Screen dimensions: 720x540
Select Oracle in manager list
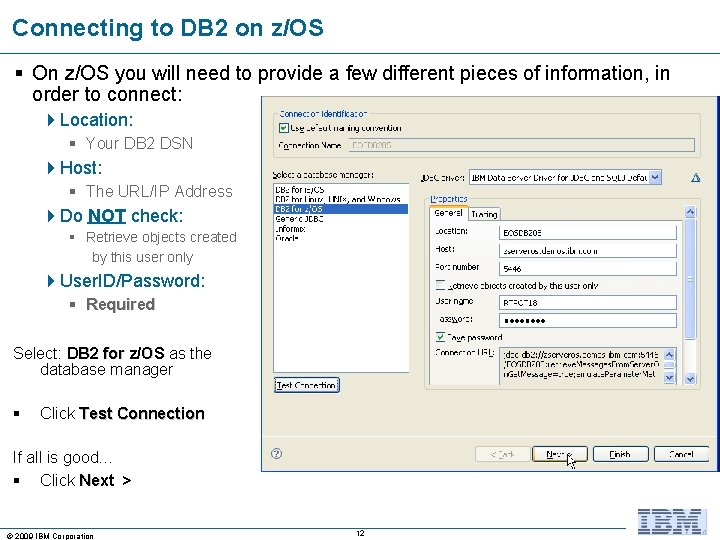[x=341, y=238]
